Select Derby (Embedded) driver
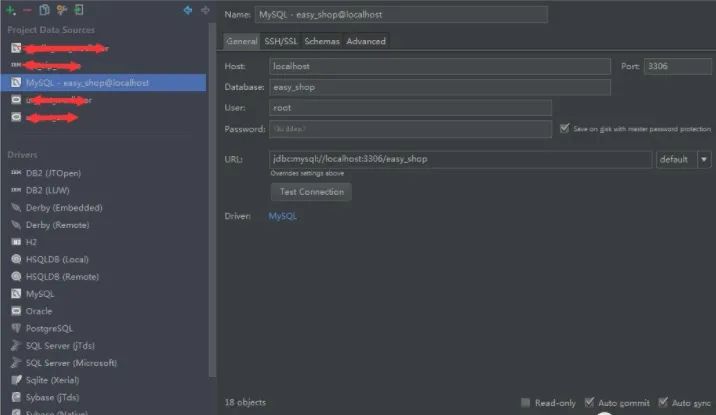Viewport: 716px width, 415px height. 64,208
